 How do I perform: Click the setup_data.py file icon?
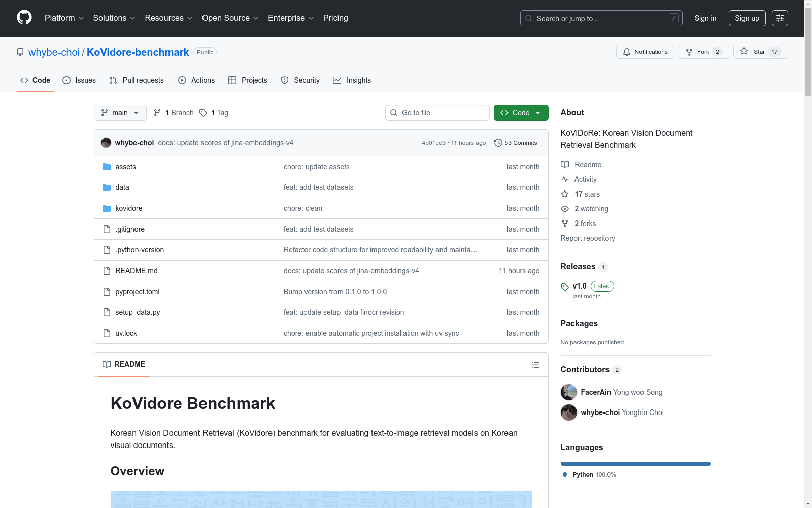107,312
